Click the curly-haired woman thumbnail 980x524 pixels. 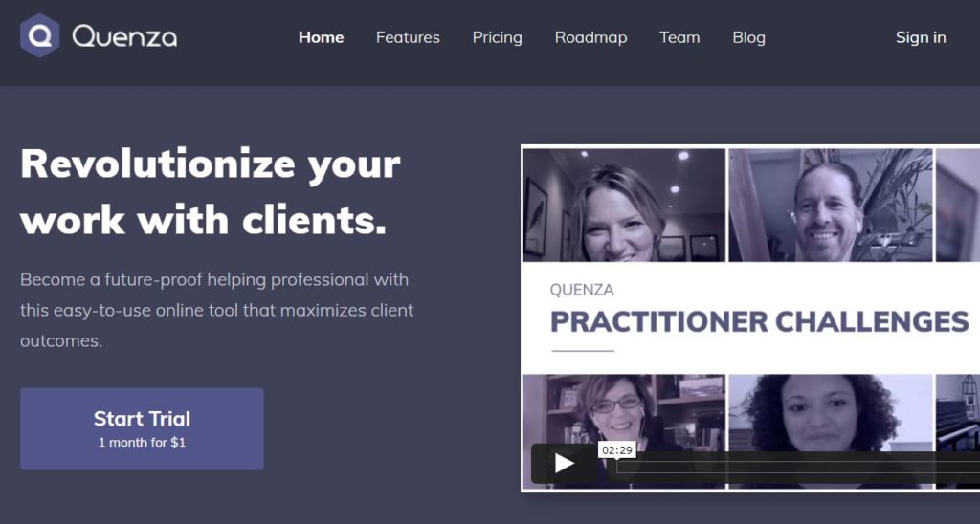tap(830, 412)
